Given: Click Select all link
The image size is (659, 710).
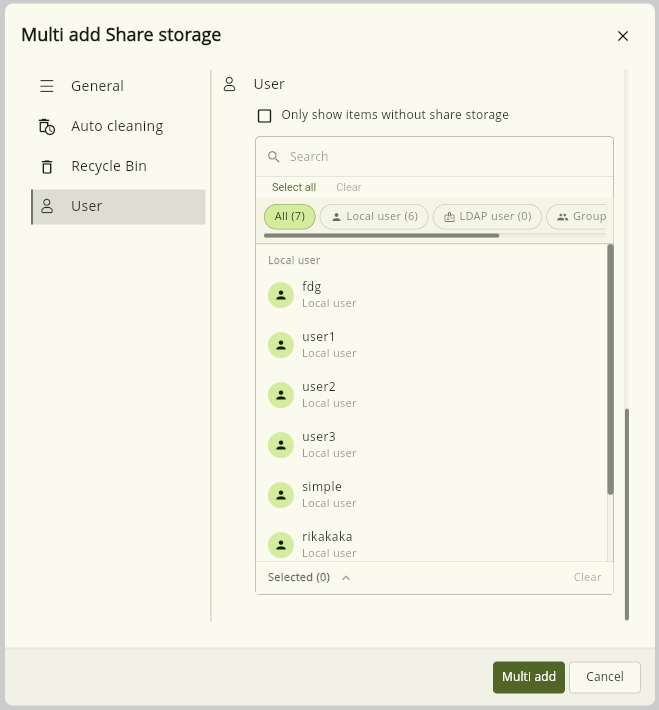Looking at the screenshot, I should coord(294,187).
